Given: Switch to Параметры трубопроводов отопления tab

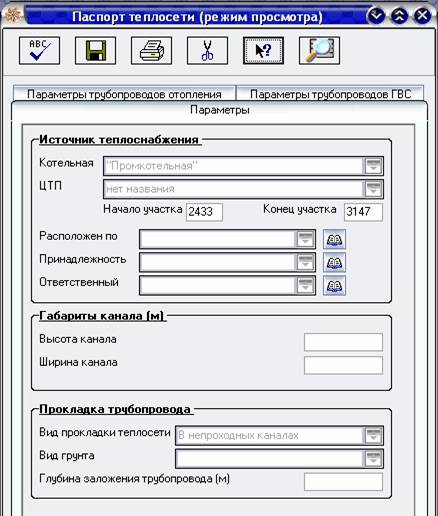Looking at the screenshot, I should 124,94.
